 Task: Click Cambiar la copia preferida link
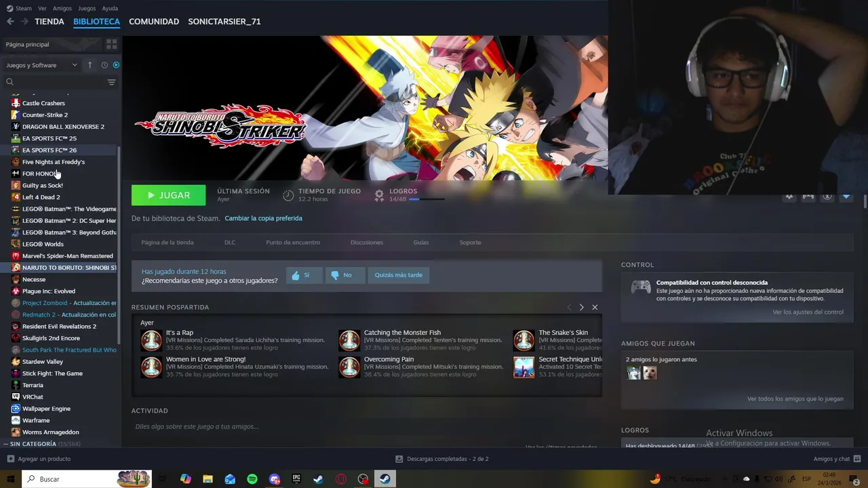click(x=263, y=218)
